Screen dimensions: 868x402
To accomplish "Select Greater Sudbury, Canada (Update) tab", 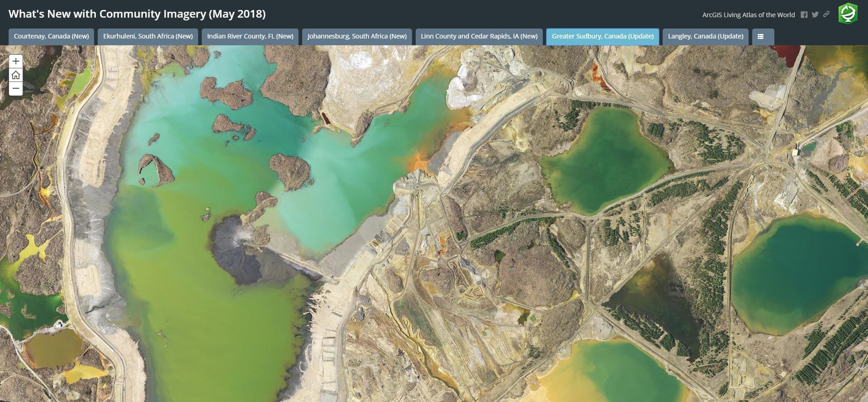I will coord(602,37).
